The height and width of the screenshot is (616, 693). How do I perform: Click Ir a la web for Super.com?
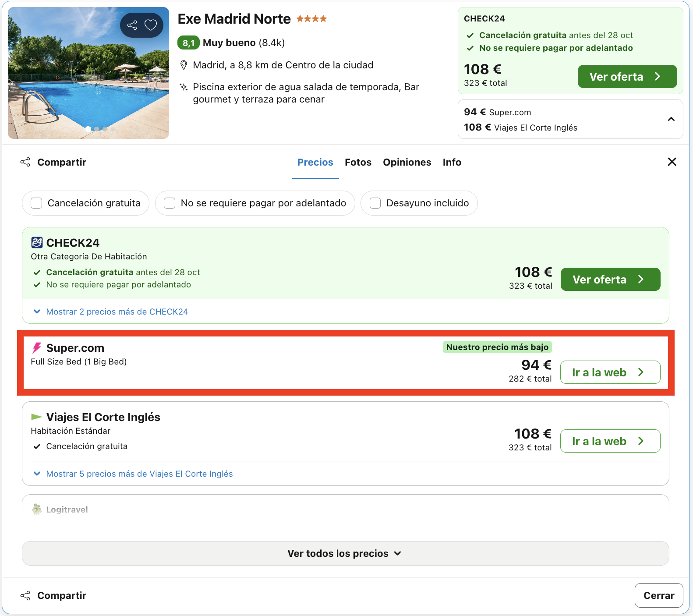[x=610, y=372]
